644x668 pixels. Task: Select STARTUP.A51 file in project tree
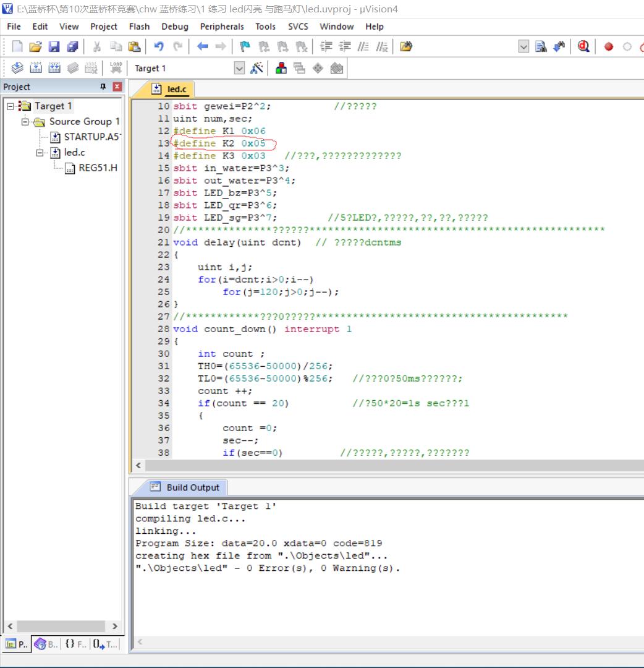tap(90, 137)
